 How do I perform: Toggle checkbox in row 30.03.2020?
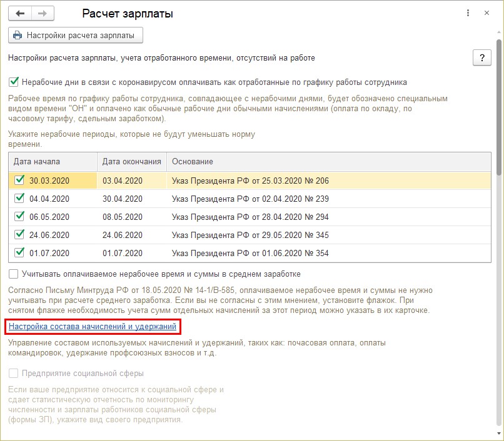[x=19, y=180]
